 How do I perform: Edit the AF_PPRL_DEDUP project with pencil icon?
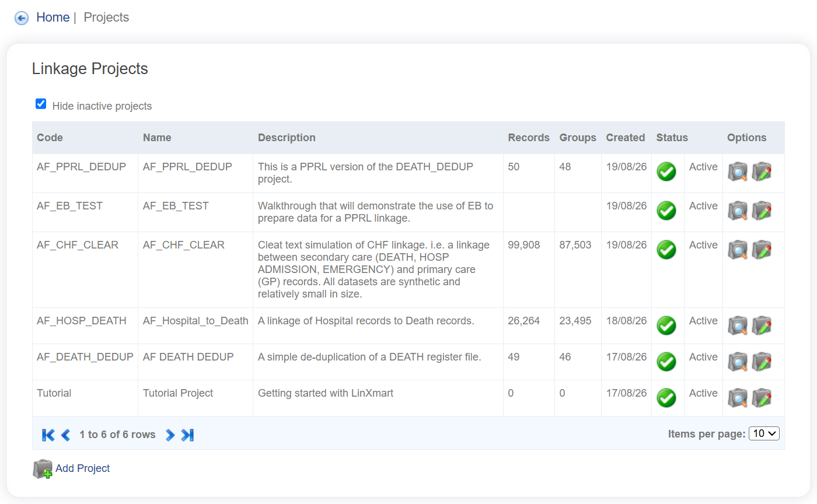(x=762, y=172)
